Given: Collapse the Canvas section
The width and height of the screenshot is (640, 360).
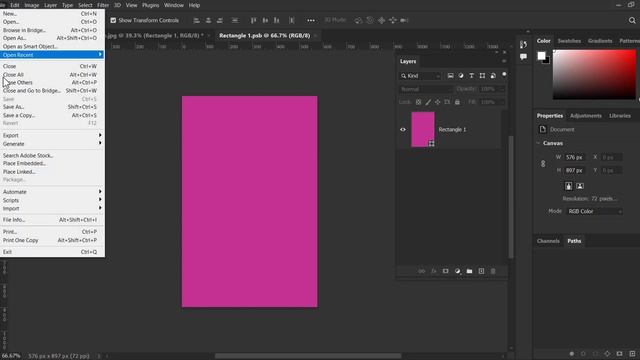Looking at the screenshot, I should tap(538, 143).
